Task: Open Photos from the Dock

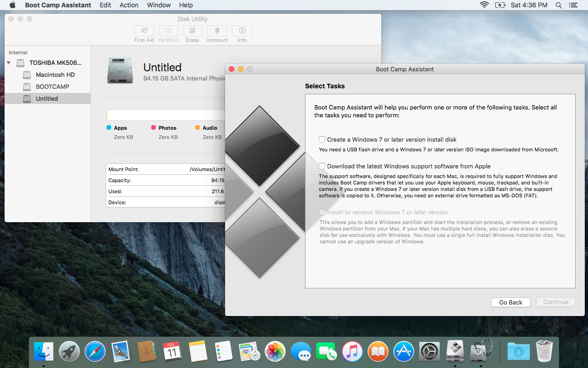Action: point(275,351)
